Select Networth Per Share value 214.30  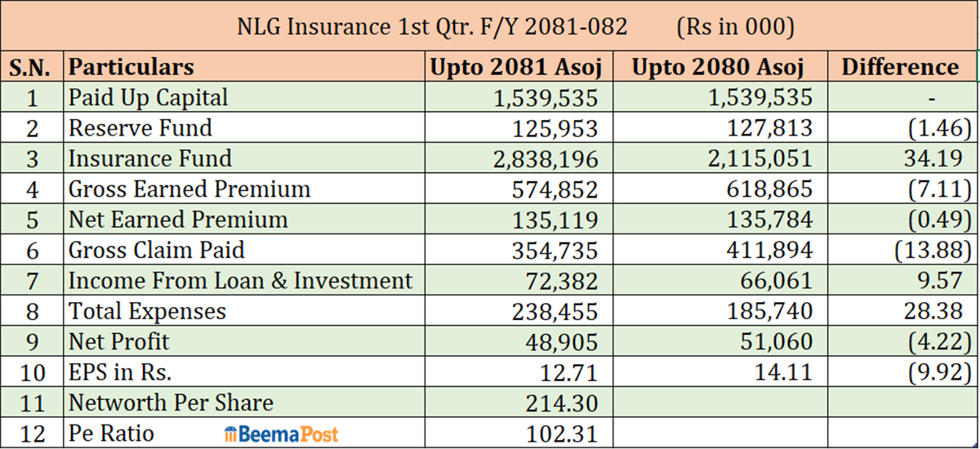(564, 402)
